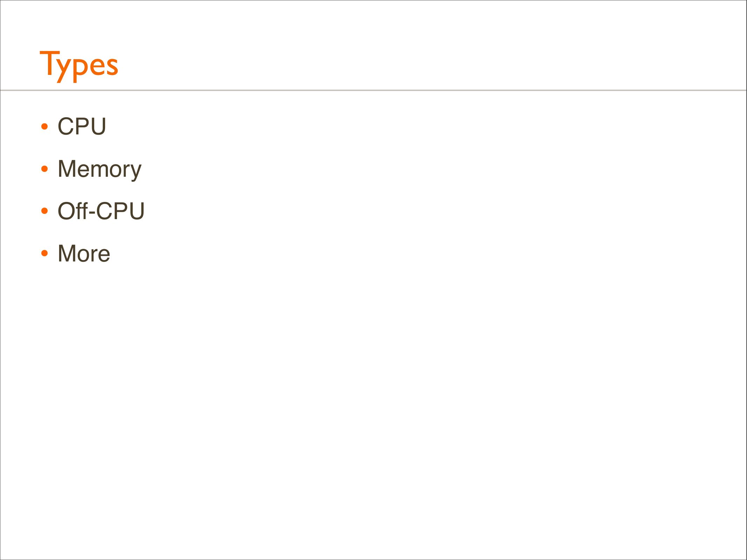Image resolution: width=747 pixels, height=560 pixels.
Task: Click the hyphen in Off-CPU
Action: [92, 212]
